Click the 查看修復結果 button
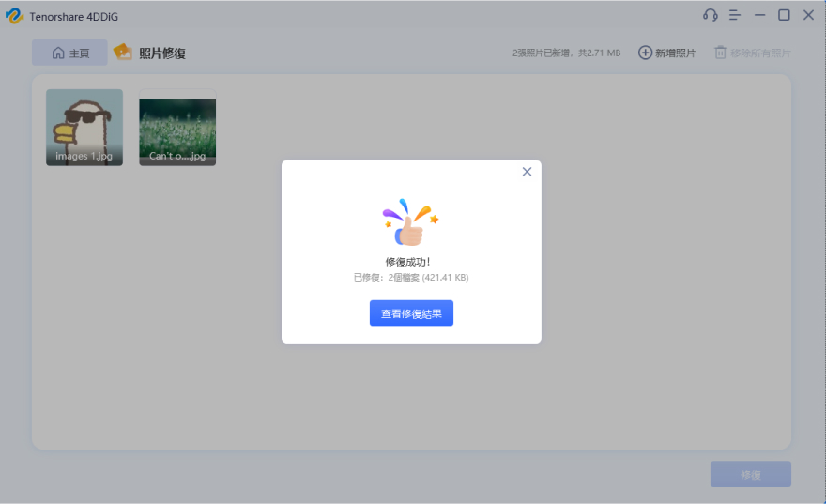The height and width of the screenshot is (504, 826). pyautogui.click(x=411, y=313)
